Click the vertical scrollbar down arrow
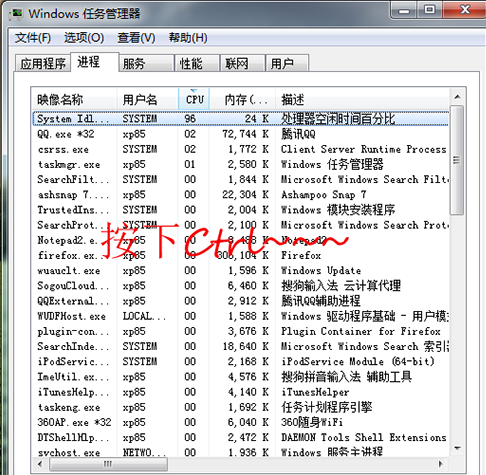 (x=457, y=448)
